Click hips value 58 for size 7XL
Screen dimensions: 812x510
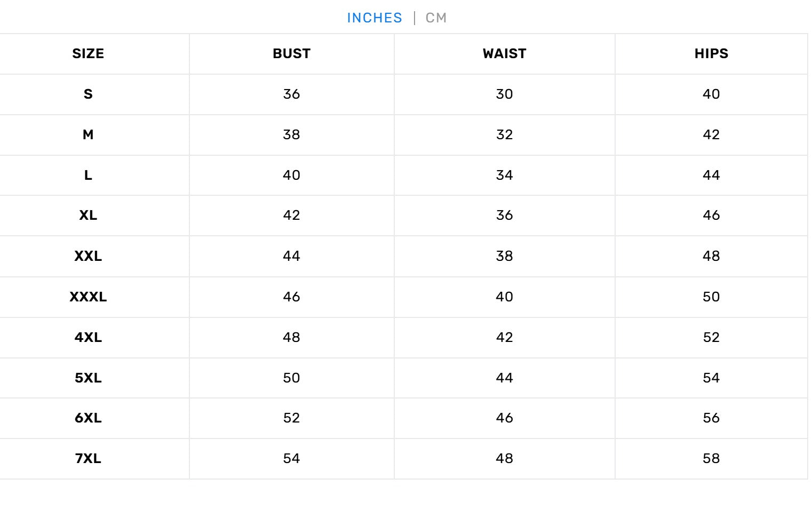pos(711,459)
